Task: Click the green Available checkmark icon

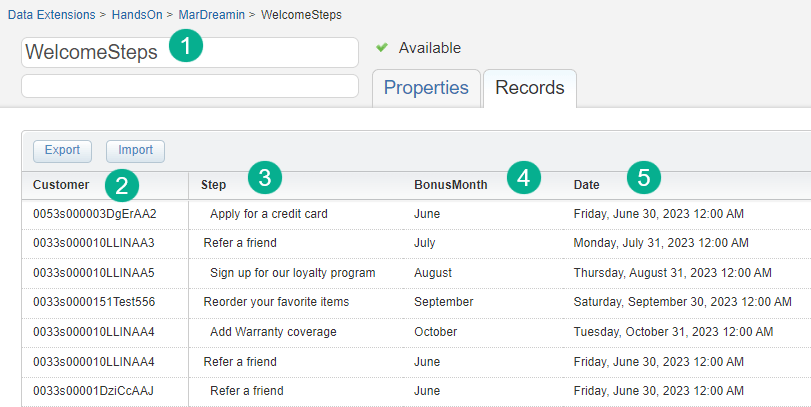Action: pyautogui.click(x=382, y=47)
